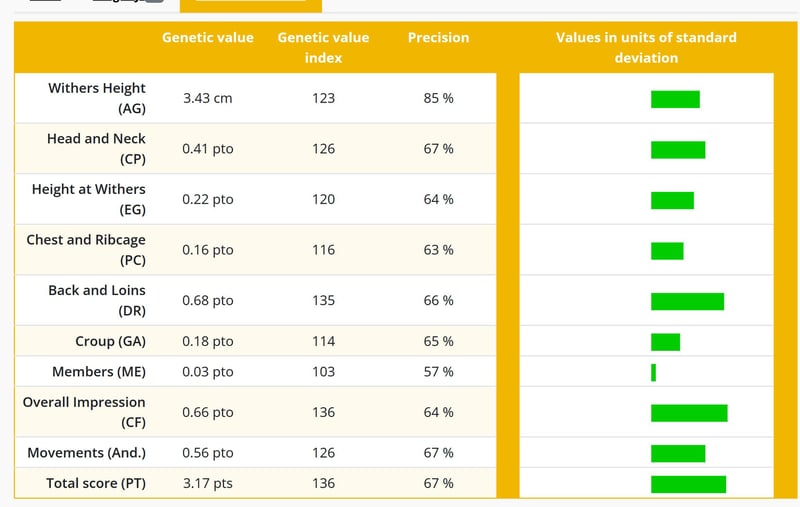Select the Head and Neck (CP) label
This screenshot has height=507, width=800.
tap(96, 148)
